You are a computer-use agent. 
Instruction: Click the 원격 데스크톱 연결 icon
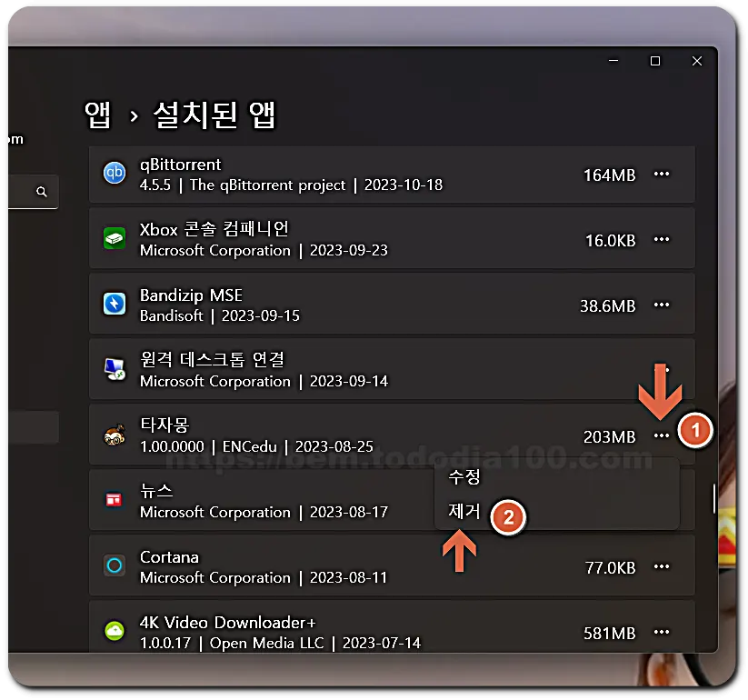tap(114, 369)
